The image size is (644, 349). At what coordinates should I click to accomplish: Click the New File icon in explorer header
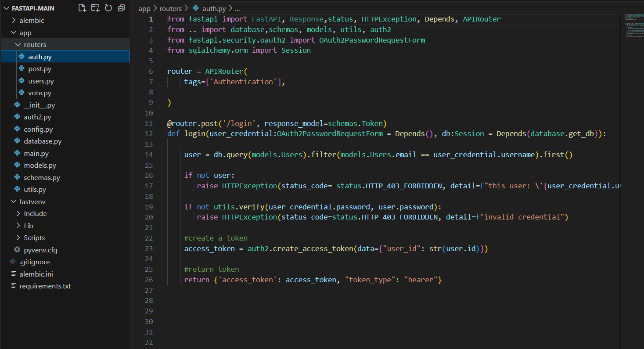pos(82,7)
